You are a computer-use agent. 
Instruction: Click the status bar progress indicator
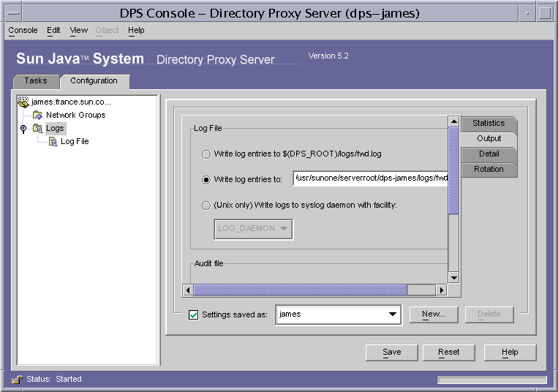pyautogui.click(x=491, y=380)
